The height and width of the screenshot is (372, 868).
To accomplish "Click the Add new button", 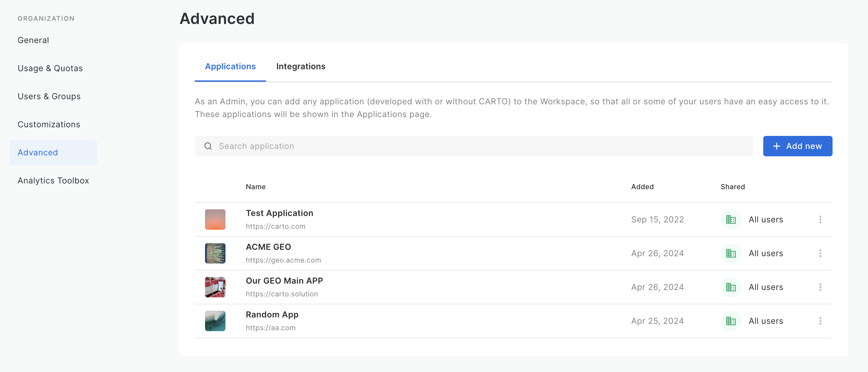I will click(x=797, y=146).
